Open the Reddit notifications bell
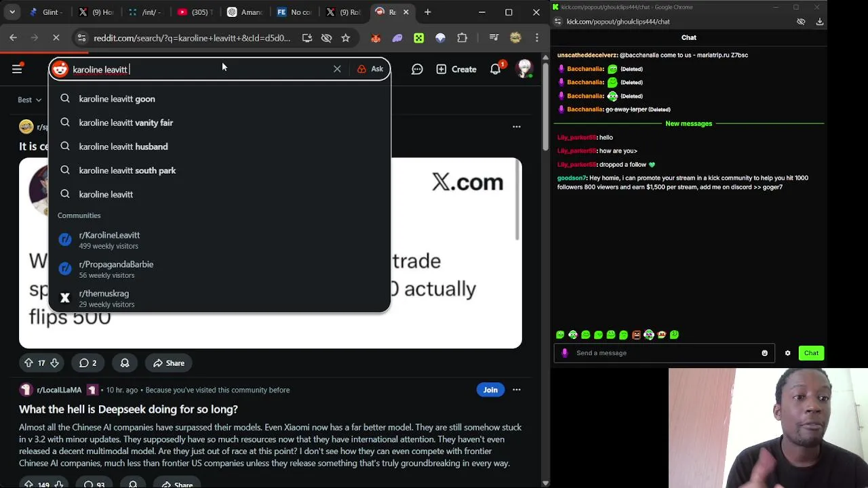This screenshot has height=488, width=868. point(496,69)
